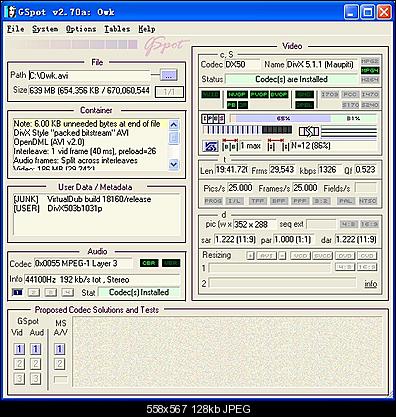Viewport: 396px width, 417px height.
Task: Click the pic size field 352 x 288
Action: [x=255, y=224]
